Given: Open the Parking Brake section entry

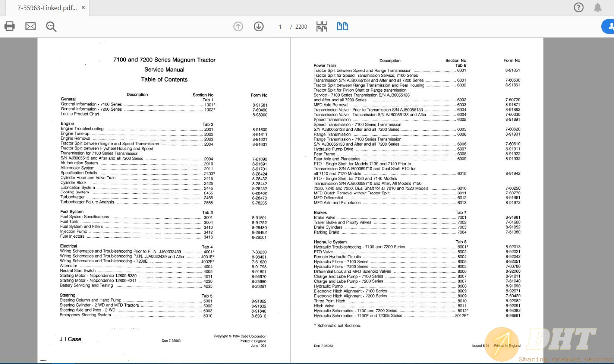Looking at the screenshot, I should point(327,232).
